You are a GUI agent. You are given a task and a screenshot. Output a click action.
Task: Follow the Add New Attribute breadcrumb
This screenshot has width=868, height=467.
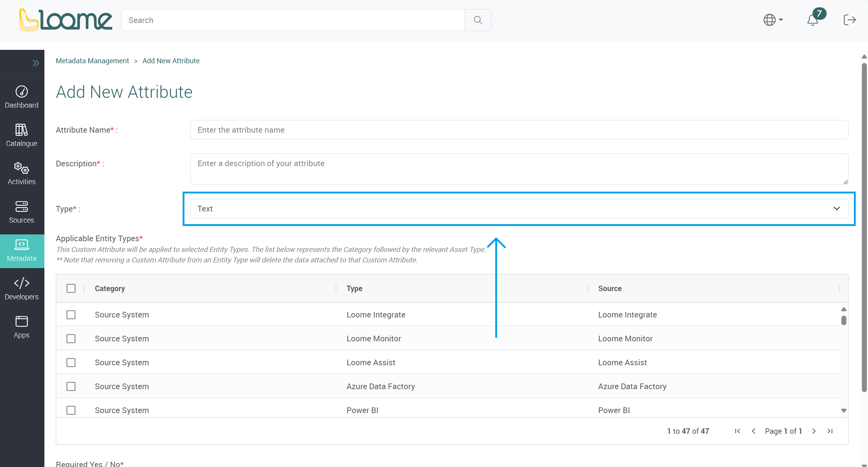pos(171,61)
